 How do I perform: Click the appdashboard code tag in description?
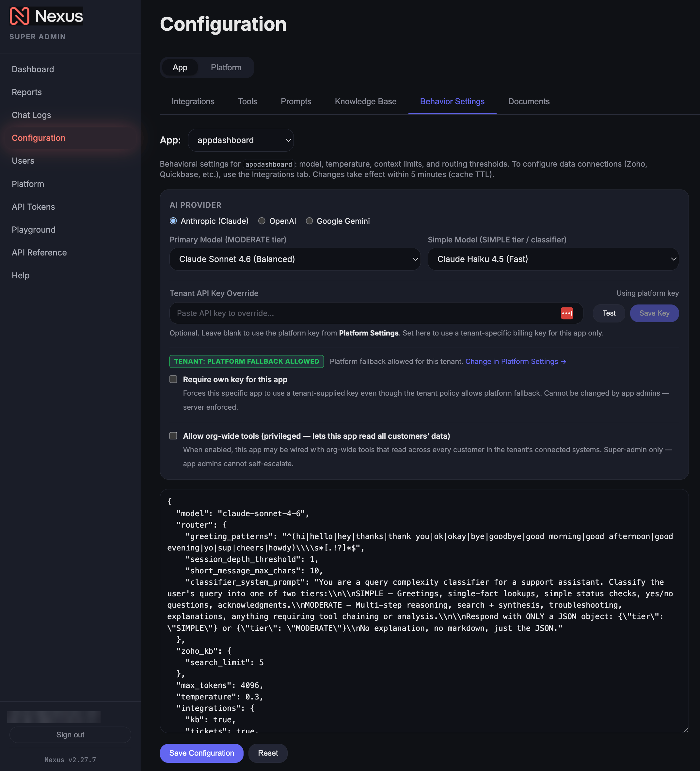(x=268, y=164)
